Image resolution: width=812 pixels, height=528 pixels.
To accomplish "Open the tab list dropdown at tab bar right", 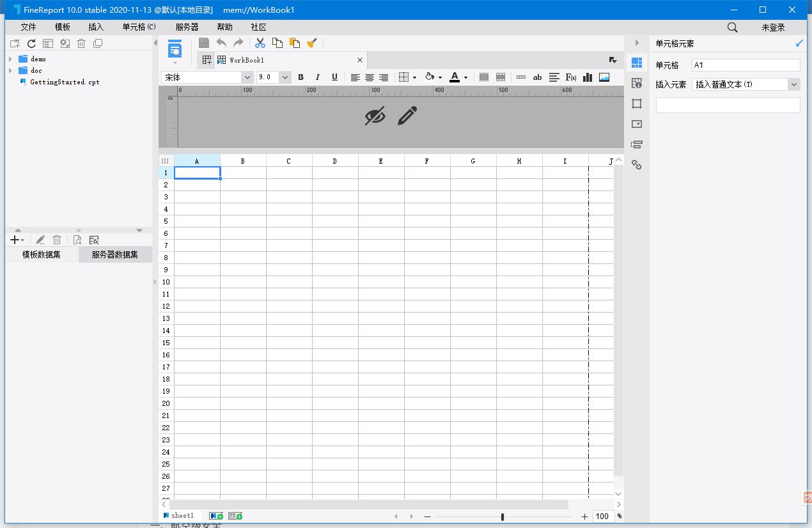I will coord(613,60).
